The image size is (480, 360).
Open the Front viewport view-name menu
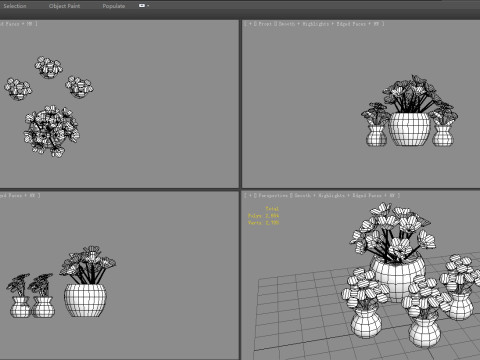(265, 24)
